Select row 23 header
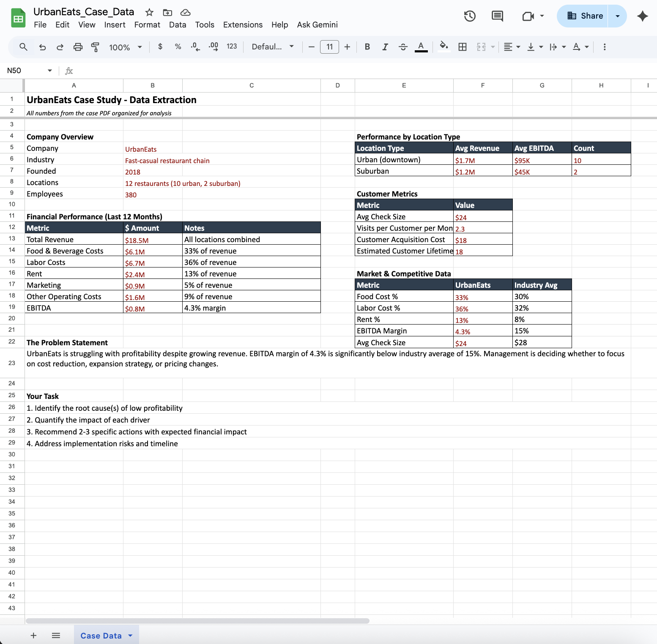Viewport: 657px width, 644px height. [x=12, y=363]
